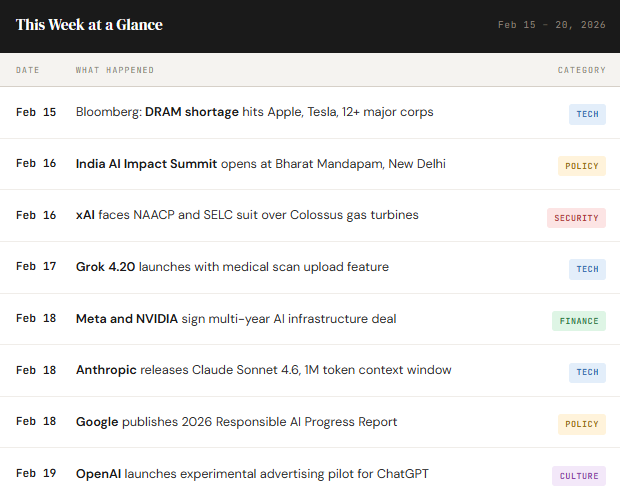This screenshot has width=620, height=495.
Task: Select the FINANCE tag on Meta NVIDIA row
Action: point(579,321)
